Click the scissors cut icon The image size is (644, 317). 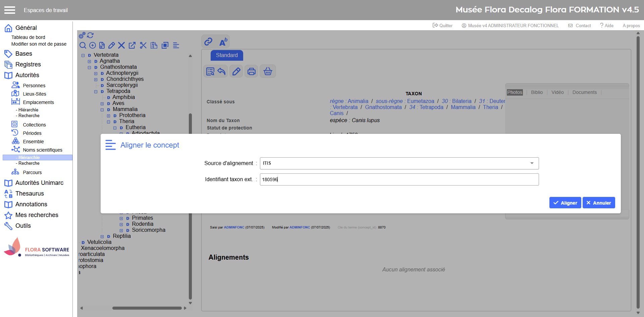(x=143, y=45)
